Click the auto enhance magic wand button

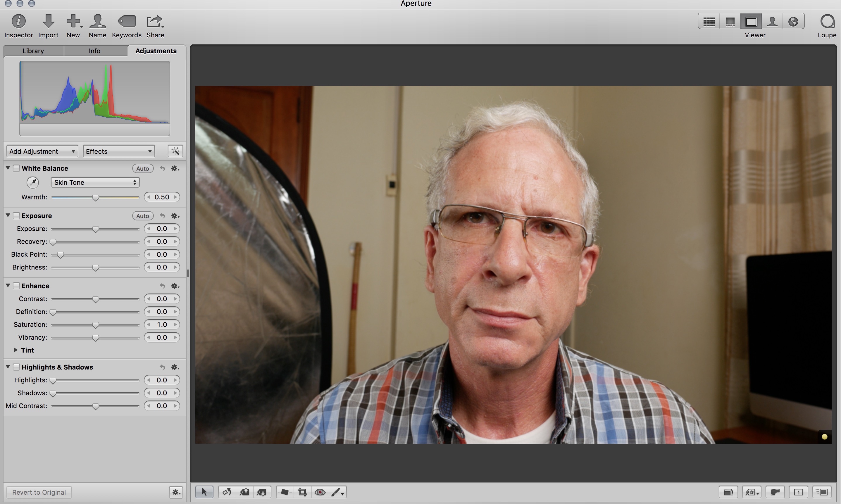[x=175, y=151]
